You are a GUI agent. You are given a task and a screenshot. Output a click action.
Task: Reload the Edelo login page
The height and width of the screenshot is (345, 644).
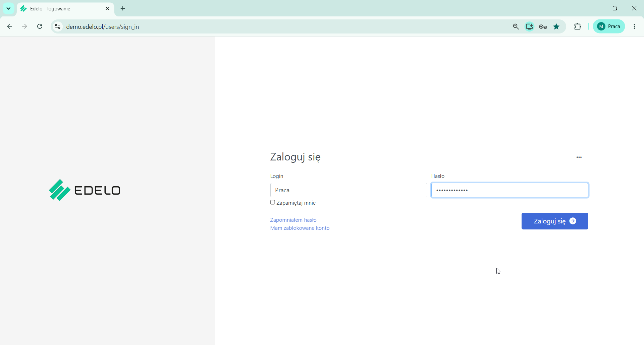click(40, 26)
